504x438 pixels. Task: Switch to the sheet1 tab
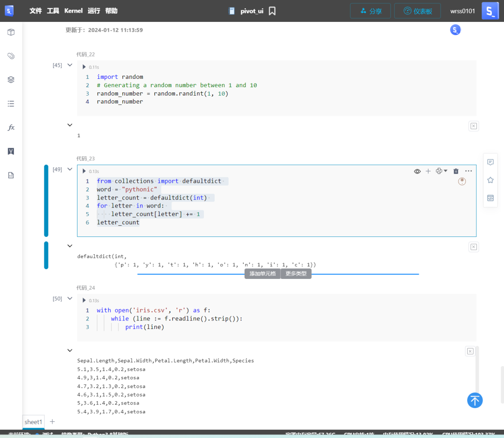[x=34, y=422]
